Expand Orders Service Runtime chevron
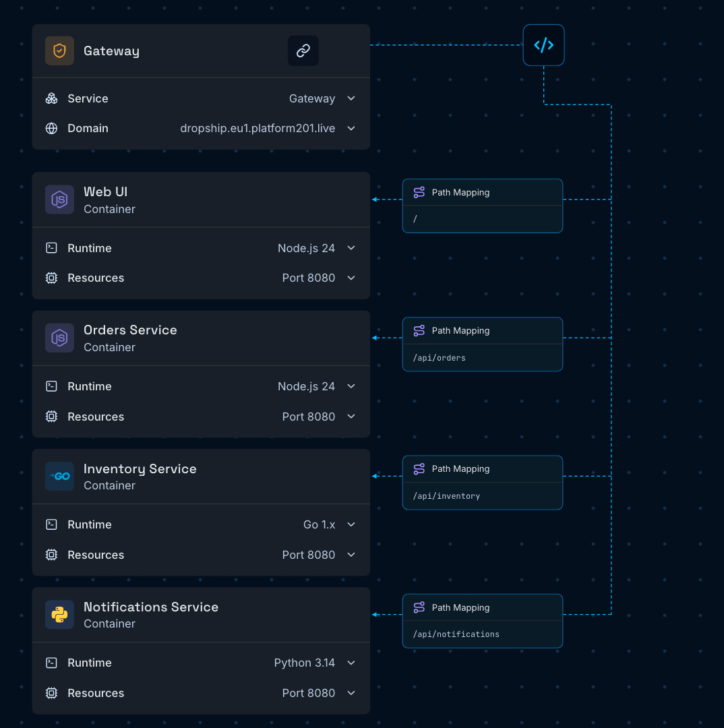This screenshot has height=728, width=724. 351,386
